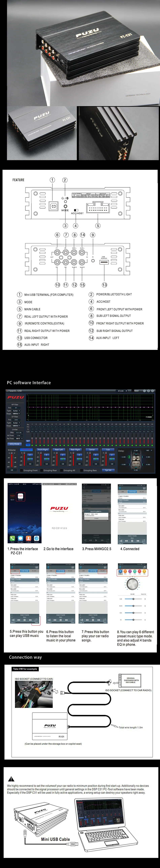Click the master Volume slider

[x=11, y=460]
